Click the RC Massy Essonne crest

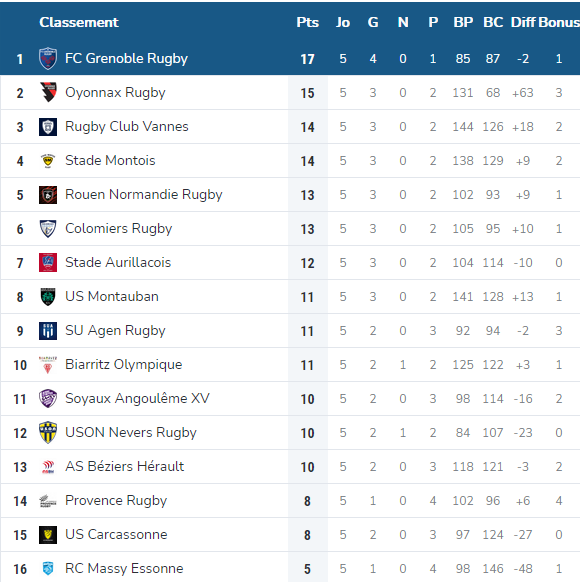pos(48,569)
